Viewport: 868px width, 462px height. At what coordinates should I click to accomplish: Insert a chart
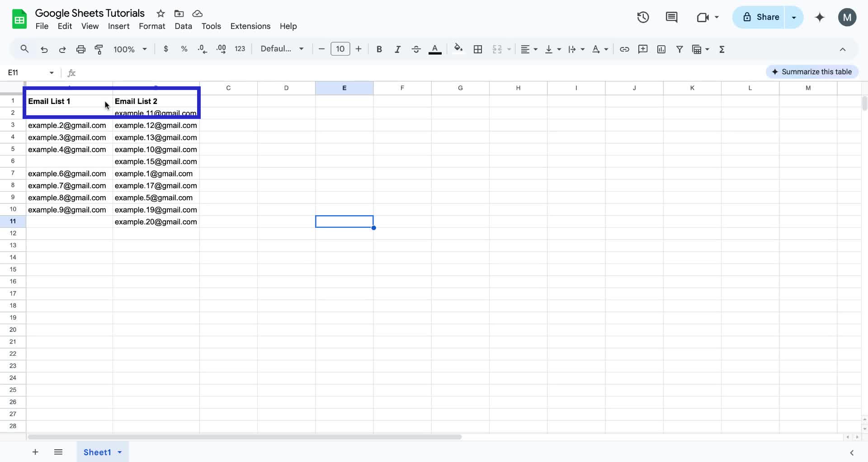[661, 49]
